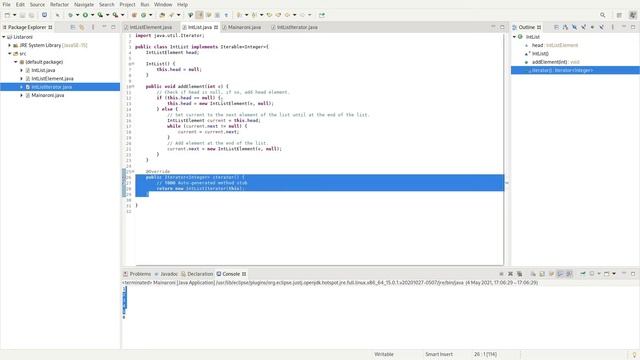Switch to the IntListIterator.java editor tab
Screen dimensions: 640x360
(x=297, y=27)
